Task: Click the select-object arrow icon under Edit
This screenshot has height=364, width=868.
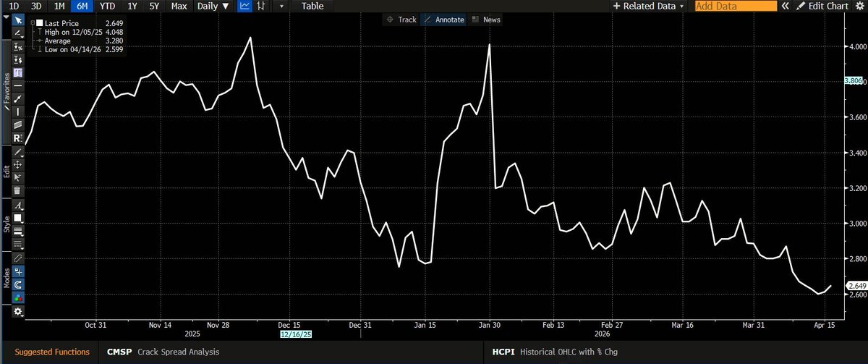Action: click(x=18, y=177)
